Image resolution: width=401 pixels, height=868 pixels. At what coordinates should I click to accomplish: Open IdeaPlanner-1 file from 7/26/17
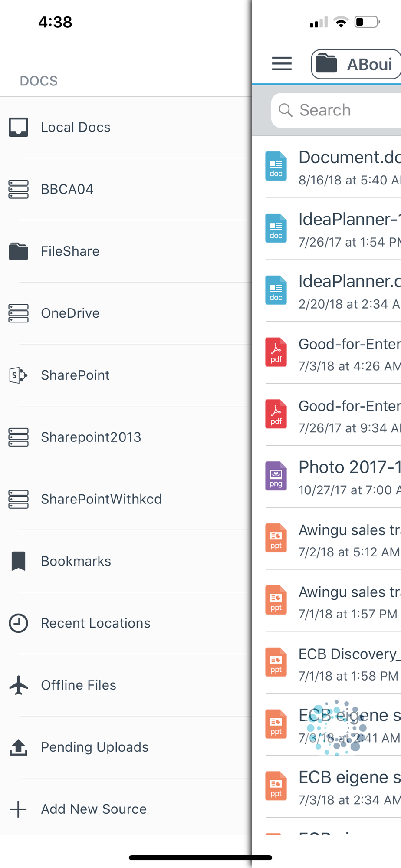[326, 229]
